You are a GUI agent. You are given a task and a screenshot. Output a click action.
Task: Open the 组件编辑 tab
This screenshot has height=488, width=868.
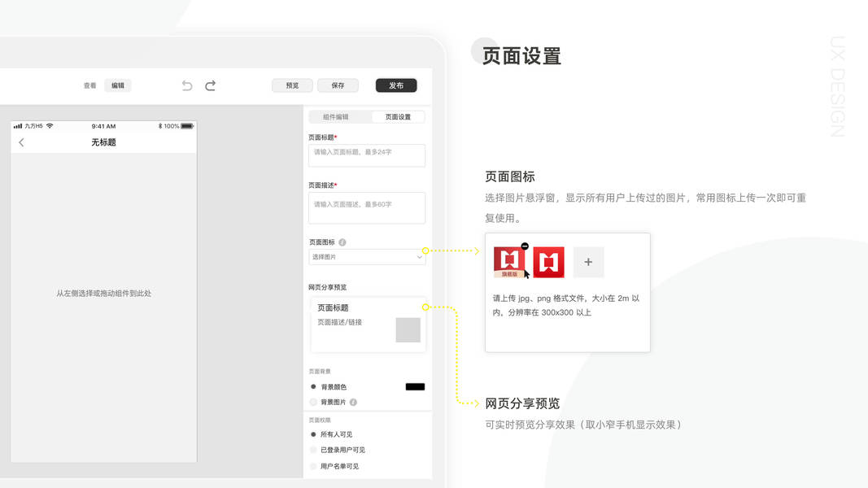336,117
